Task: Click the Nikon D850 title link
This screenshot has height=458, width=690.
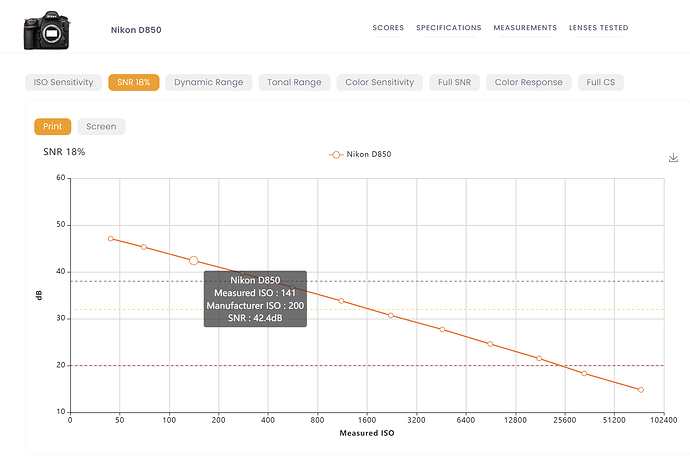Action: tap(136, 30)
